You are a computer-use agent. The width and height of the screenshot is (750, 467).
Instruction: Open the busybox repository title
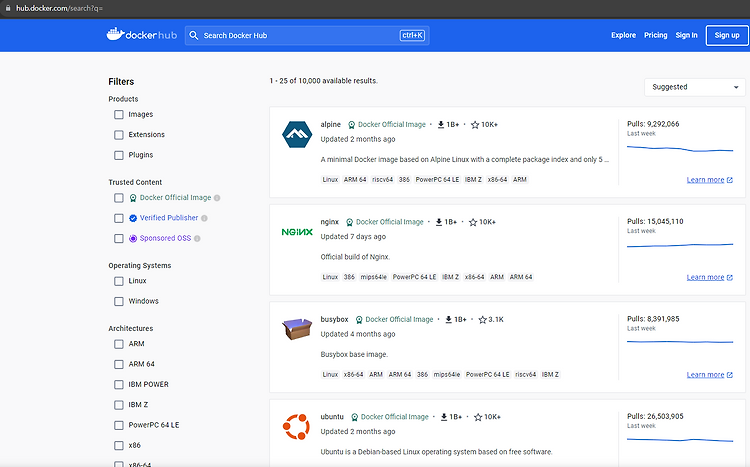[334, 319]
